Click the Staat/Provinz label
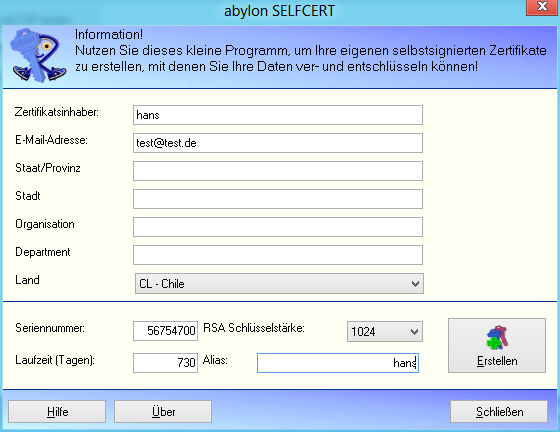560x432 pixels. (x=48, y=168)
